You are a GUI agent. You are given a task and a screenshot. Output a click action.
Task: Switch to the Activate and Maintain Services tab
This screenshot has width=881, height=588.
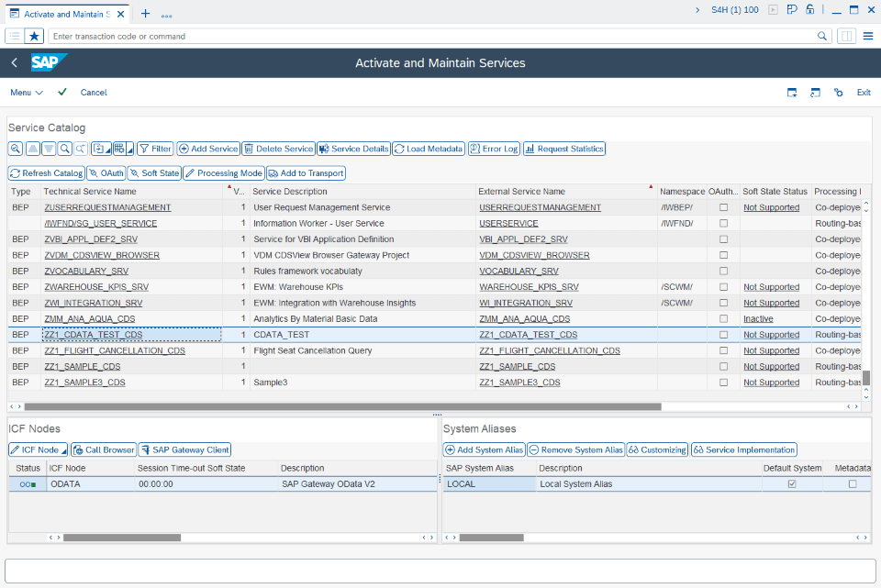point(64,14)
